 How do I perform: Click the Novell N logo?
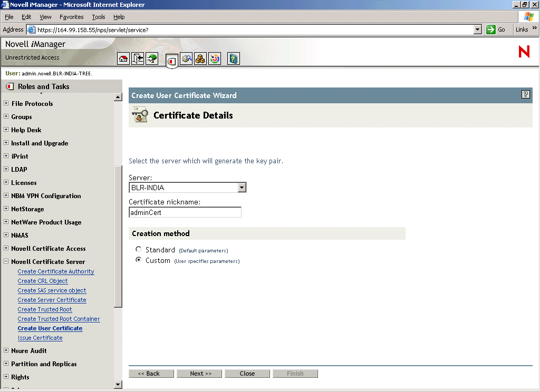tap(524, 52)
